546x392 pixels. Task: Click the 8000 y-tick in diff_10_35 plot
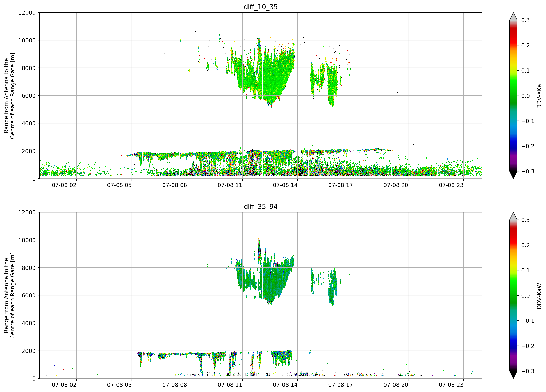point(29,68)
